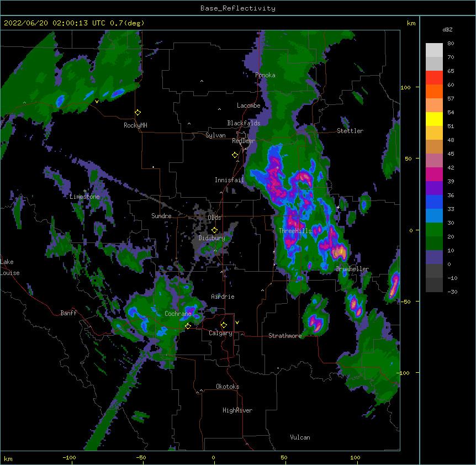Click the Olds town label
The height and width of the screenshot is (465, 476).
(x=214, y=218)
